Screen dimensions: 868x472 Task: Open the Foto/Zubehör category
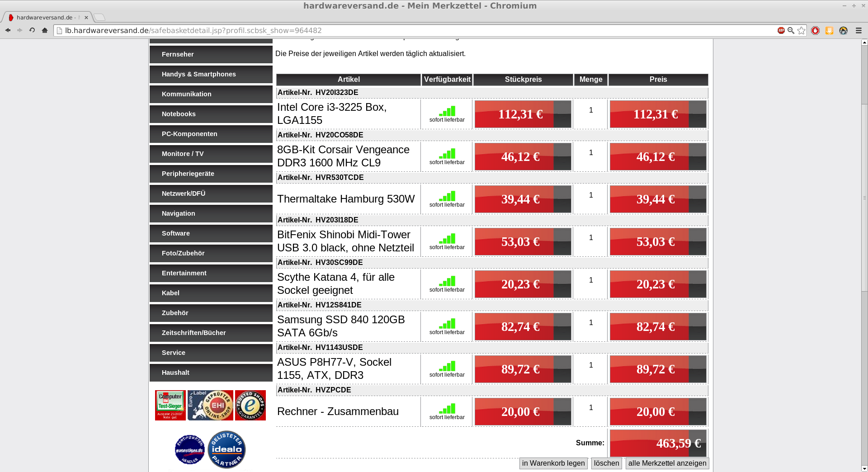click(x=211, y=253)
